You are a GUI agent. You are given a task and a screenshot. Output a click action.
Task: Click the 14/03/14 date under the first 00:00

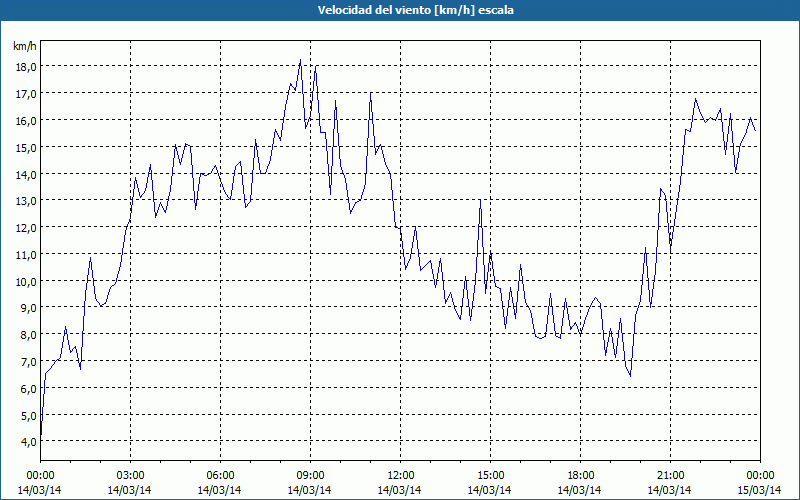[x=39, y=490]
